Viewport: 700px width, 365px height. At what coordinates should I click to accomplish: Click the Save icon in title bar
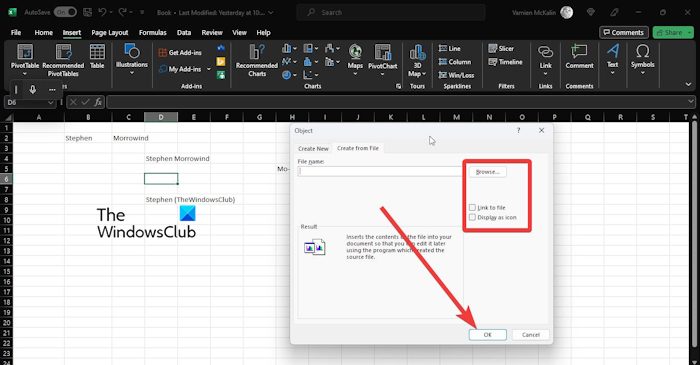tap(88, 12)
